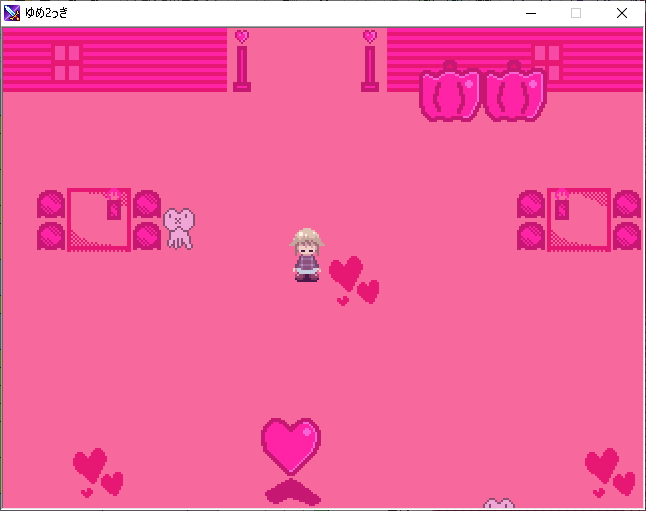Click the heart cluster in bottom-right corner
The image size is (646, 511).
click(x=610, y=472)
